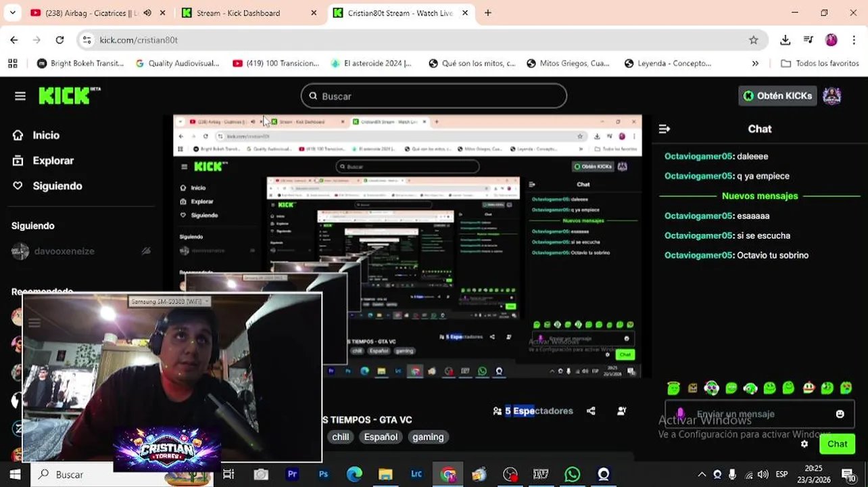Click the angel halo emote
868x487 pixels.
(673, 388)
